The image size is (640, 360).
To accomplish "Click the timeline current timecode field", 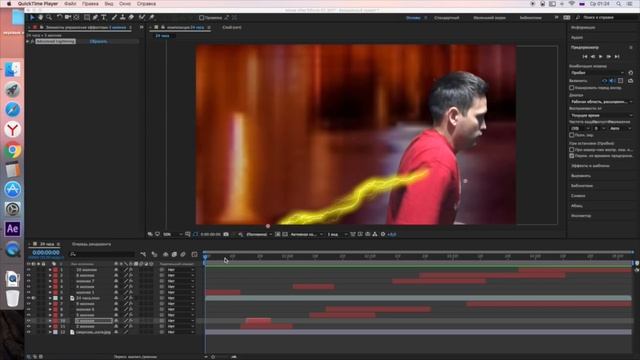I will click(x=46, y=253).
